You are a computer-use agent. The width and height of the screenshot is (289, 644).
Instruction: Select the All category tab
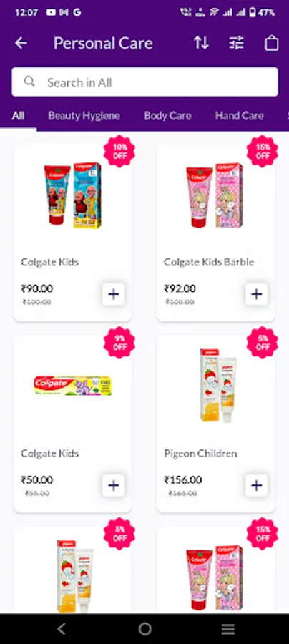(18, 116)
